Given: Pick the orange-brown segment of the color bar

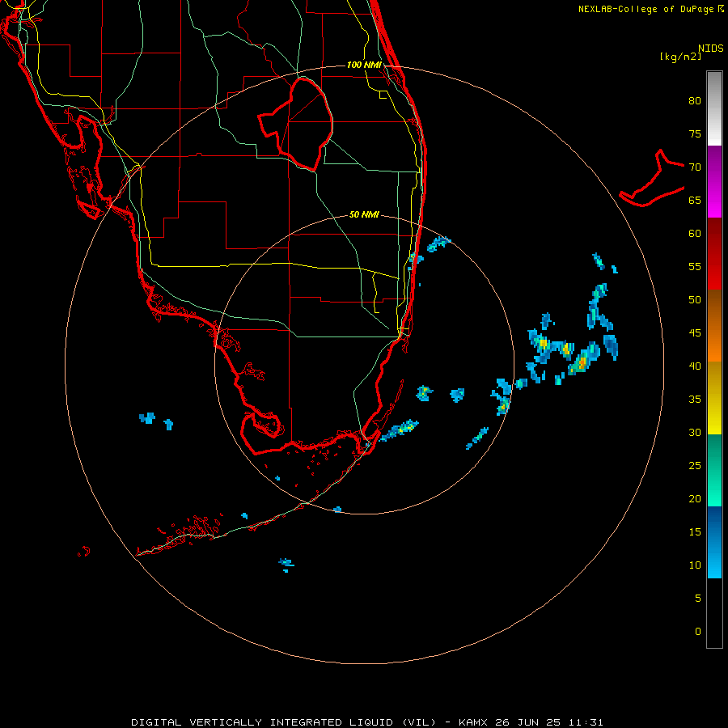Looking at the screenshot, I should [714, 325].
